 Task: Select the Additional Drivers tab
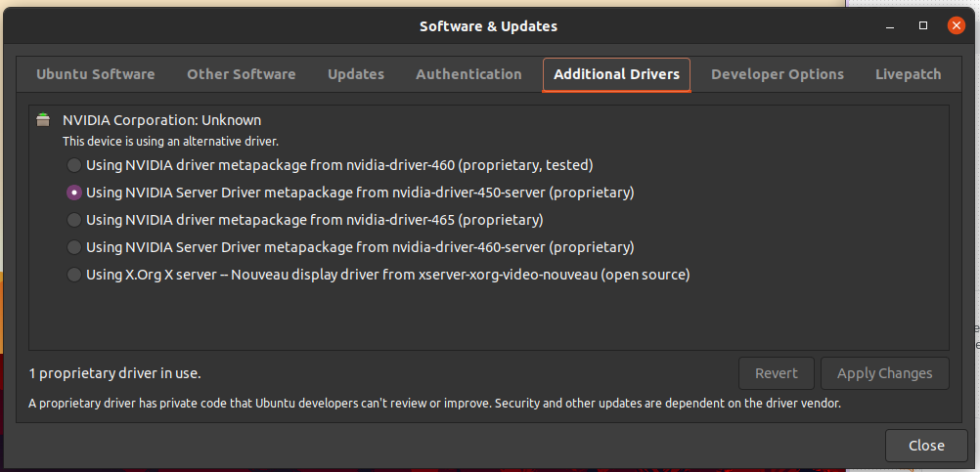(x=616, y=74)
